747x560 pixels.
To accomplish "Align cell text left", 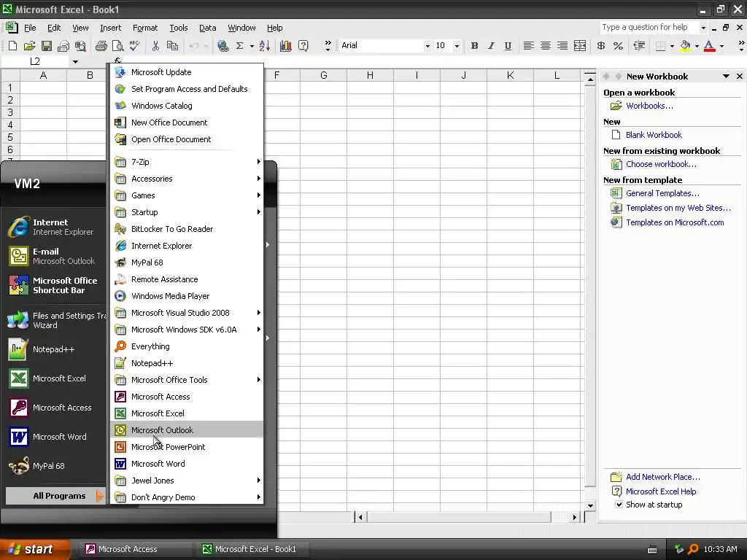I will coord(528,46).
